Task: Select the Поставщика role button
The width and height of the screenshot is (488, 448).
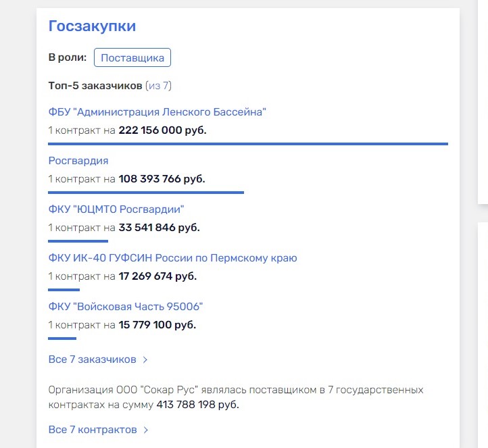Action: pos(132,57)
